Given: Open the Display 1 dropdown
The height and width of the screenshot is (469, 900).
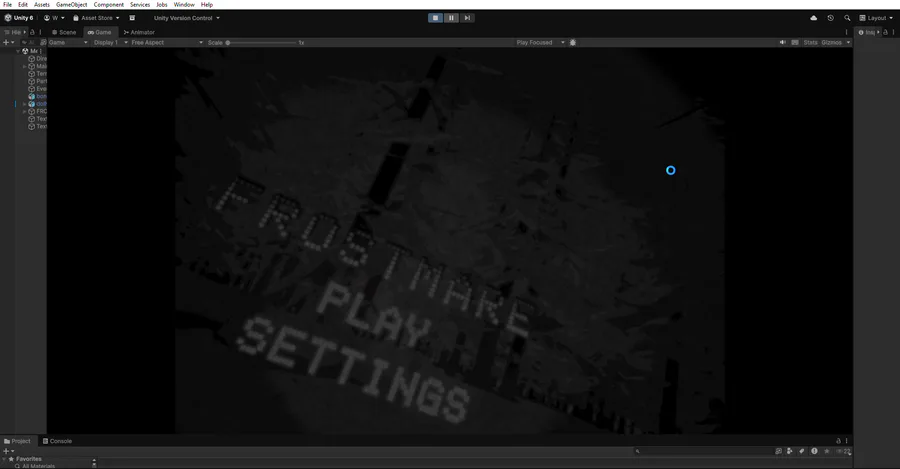Looking at the screenshot, I should 110,42.
